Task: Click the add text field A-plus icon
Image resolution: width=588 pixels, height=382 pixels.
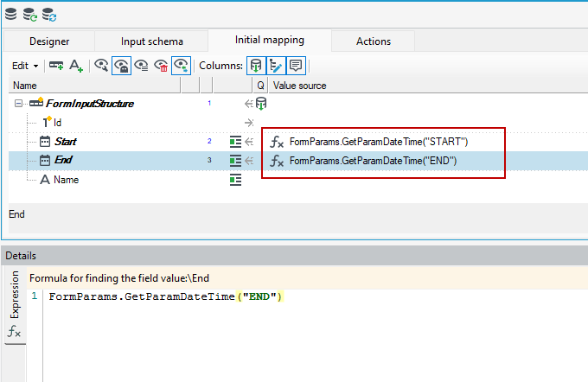Action: point(76,66)
